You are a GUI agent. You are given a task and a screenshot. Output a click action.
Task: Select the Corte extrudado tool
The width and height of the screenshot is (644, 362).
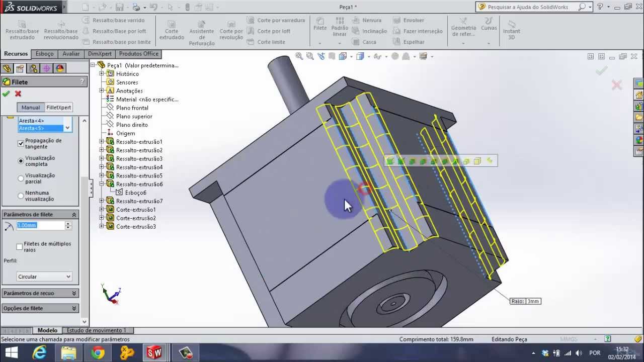coord(172,31)
